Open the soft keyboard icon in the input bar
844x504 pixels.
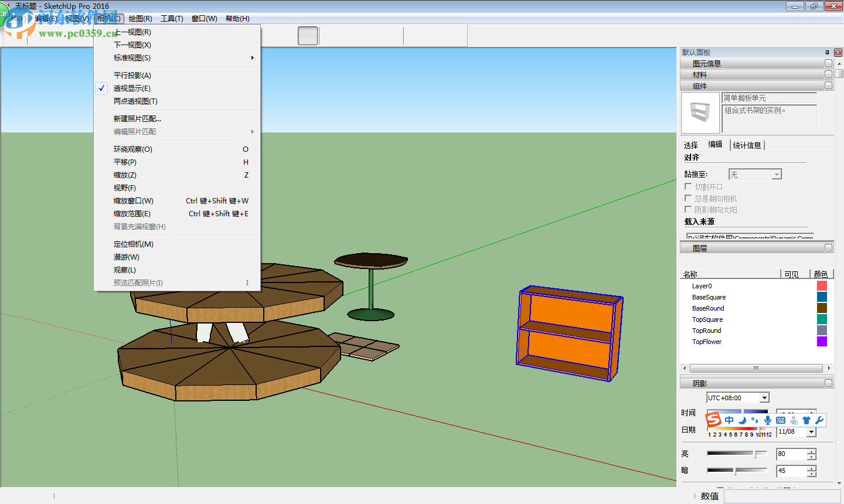(781, 420)
